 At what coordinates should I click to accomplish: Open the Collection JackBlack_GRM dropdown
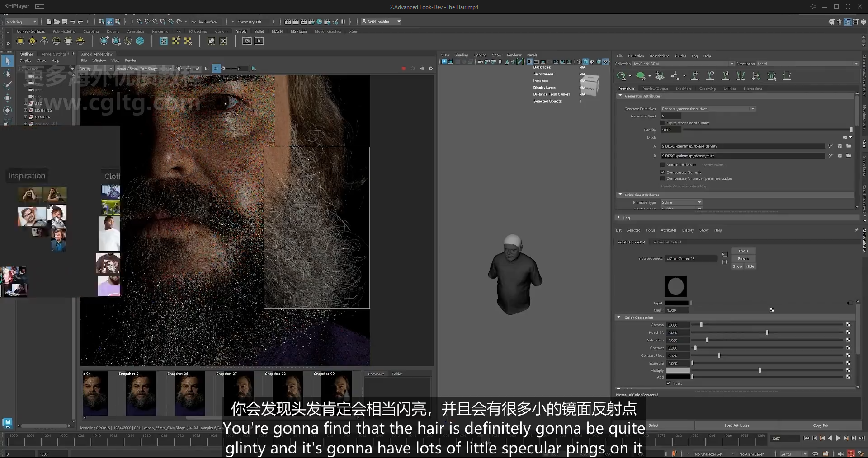pyautogui.click(x=683, y=64)
